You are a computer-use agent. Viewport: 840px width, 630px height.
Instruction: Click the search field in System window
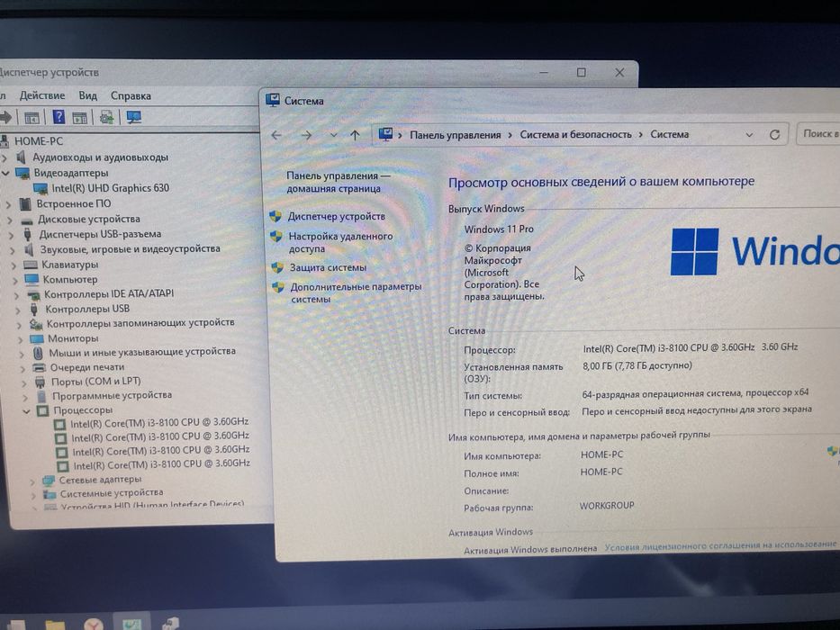[818, 133]
